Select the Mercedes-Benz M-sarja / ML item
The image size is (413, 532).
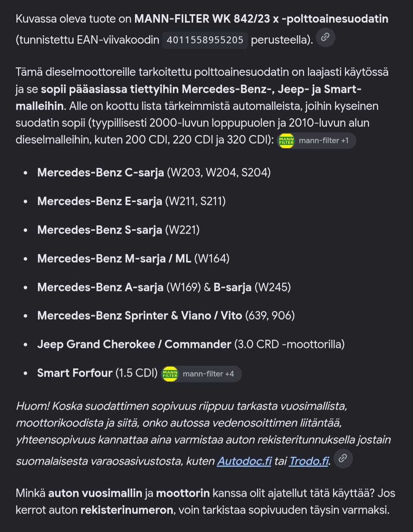click(x=133, y=258)
